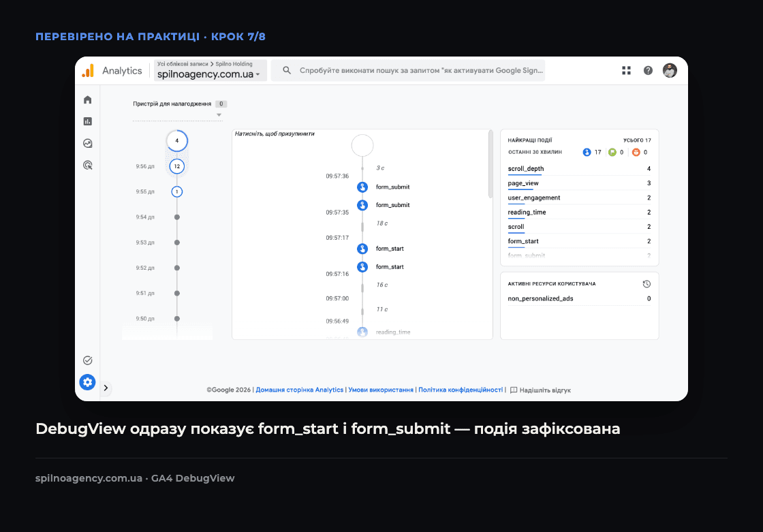Open the Домашня сторінка Analytics link

point(300,390)
